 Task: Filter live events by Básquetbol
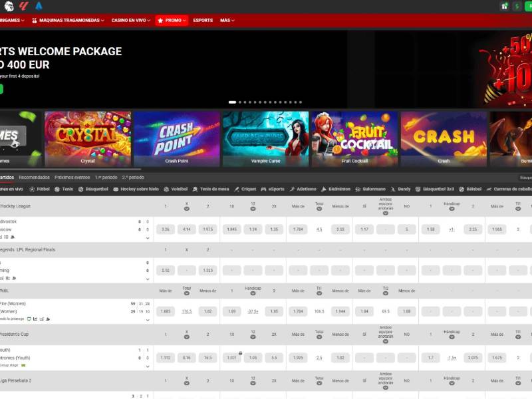coord(93,190)
